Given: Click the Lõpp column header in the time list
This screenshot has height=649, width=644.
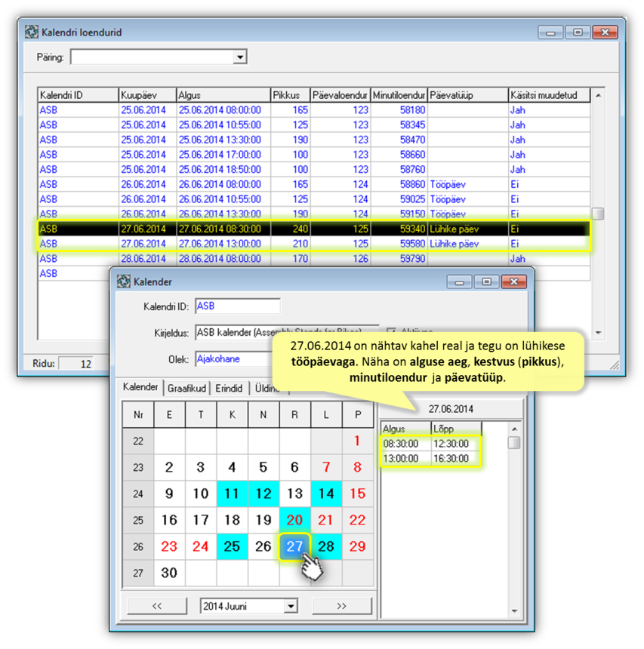Looking at the screenshot, I should click(456, 429).
